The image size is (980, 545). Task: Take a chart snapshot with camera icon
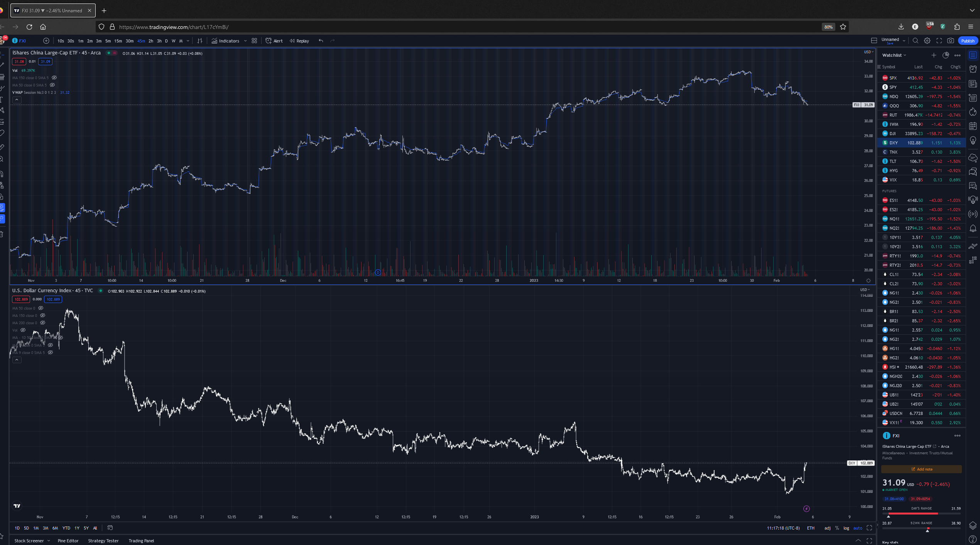pyautogui.click(x=951, y=41)
